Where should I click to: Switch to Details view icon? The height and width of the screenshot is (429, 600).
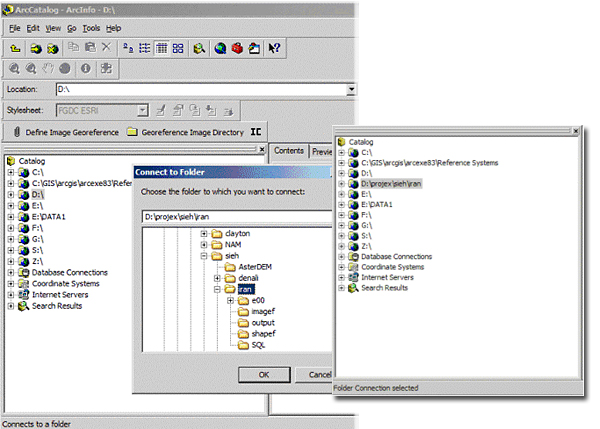click(x=161, y=48)
